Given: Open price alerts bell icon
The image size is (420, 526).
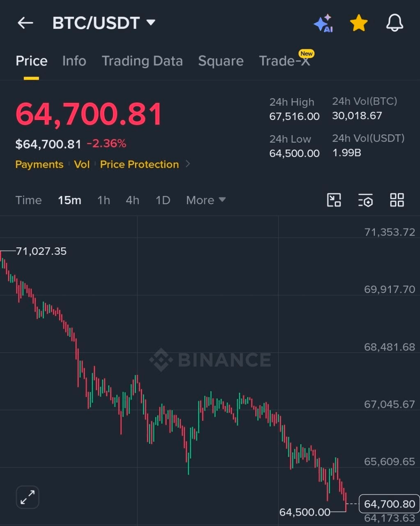Looking at the screenshot, I should [x=395, y=23].
